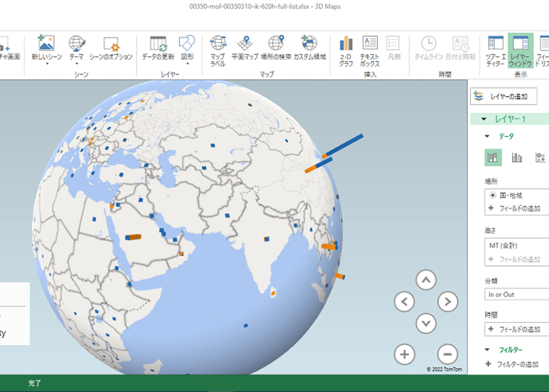Select the clustered column chart type
Image resolution: width=549 pixels, height=392 pixels.
(517, 157)
